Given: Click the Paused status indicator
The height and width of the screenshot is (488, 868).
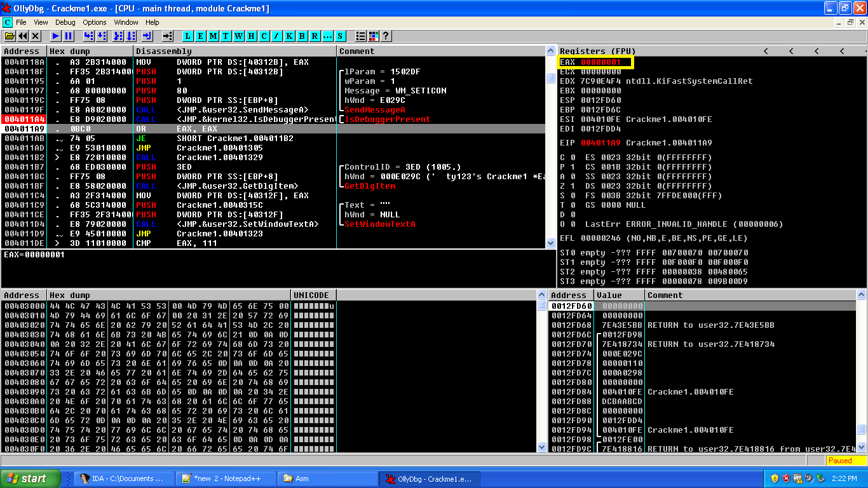Looking at the screenshot, I should [x=846, y=461].
